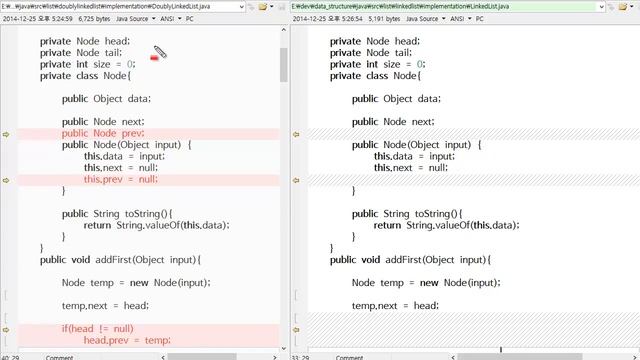Click right pane horizontal scrollbar right arrow
This screenshot has height=360, width=640.
coord(636,357)
